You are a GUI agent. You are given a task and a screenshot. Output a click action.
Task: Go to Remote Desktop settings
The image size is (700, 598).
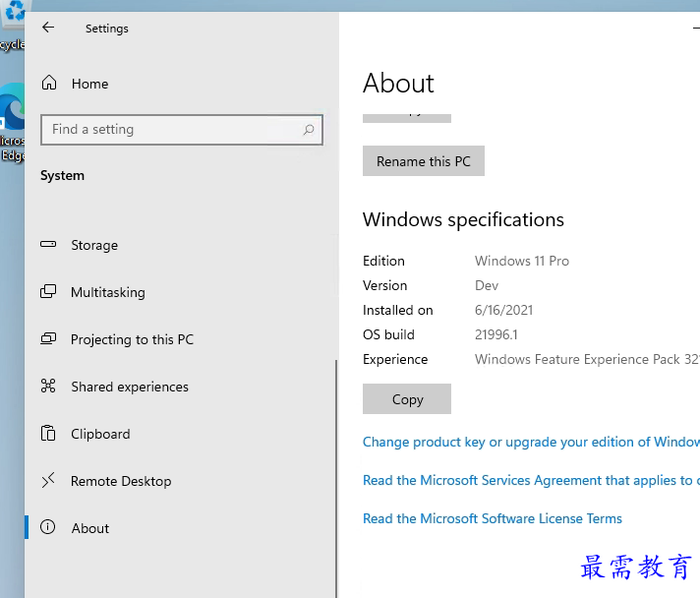(120, 481)
